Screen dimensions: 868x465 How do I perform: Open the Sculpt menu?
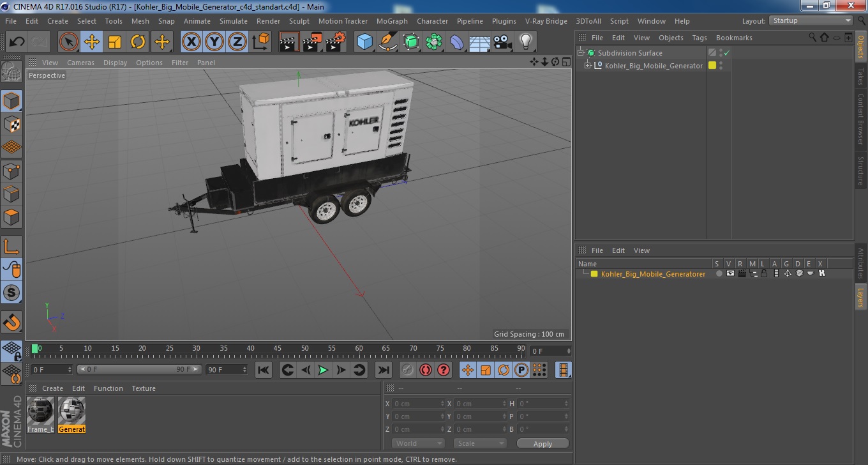[299, 21]
